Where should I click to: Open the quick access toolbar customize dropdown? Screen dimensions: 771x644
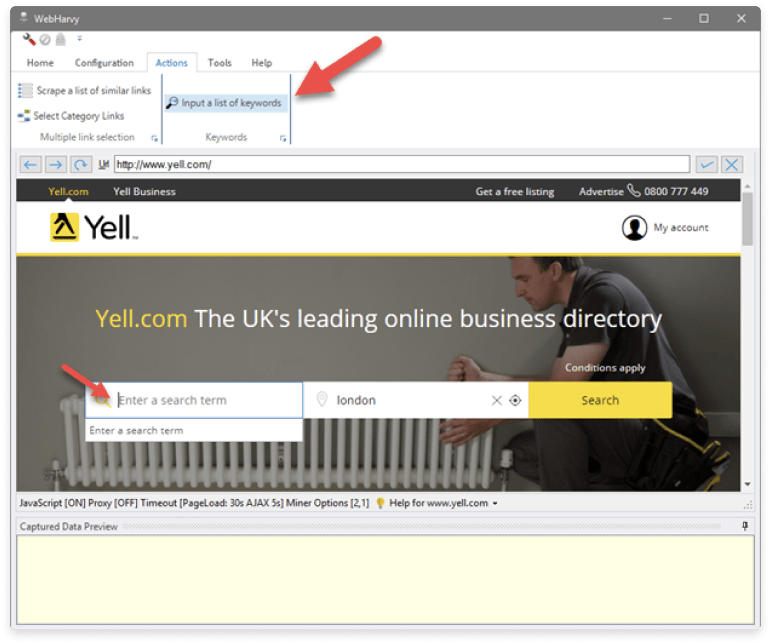tap(79, 40)
